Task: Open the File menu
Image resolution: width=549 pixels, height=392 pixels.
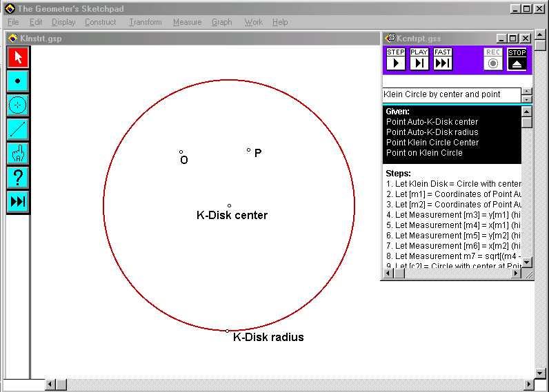Action: pyautogui.click(x=13, y=22)
